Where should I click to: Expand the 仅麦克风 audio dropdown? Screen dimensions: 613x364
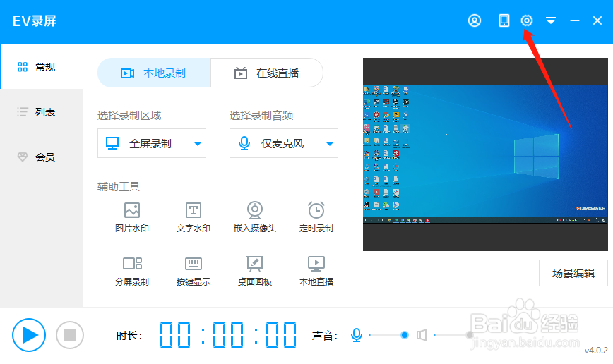click(284, 143)
